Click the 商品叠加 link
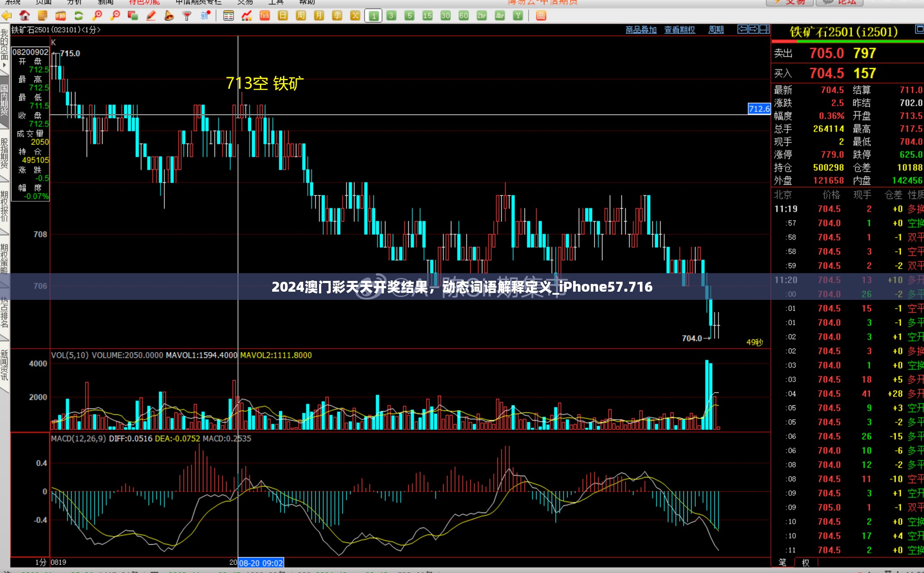924x573 pixels. (641, 30)
